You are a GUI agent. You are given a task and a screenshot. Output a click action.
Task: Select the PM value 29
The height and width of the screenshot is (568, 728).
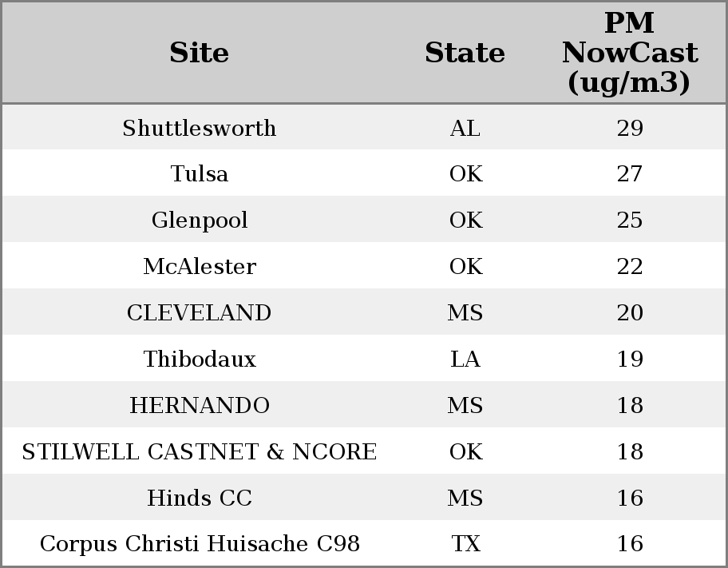point(630,128)
